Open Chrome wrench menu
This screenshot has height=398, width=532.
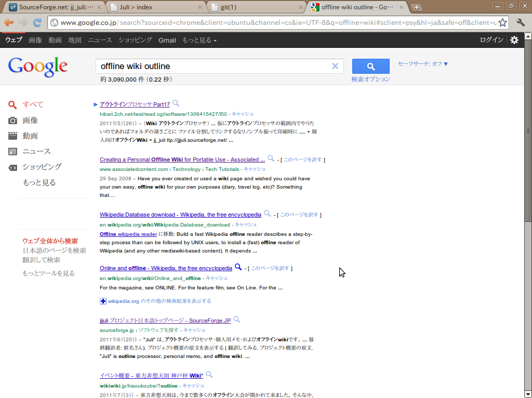click(521, 23)
